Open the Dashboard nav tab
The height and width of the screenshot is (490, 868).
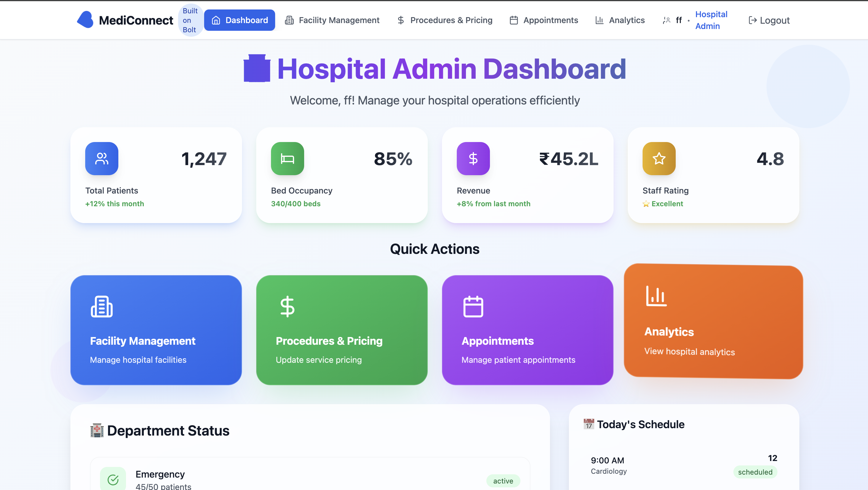(x=239, y=20)
